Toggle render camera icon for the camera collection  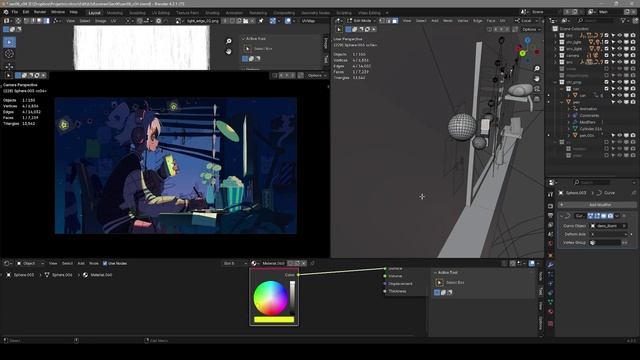tap(633, 56)
